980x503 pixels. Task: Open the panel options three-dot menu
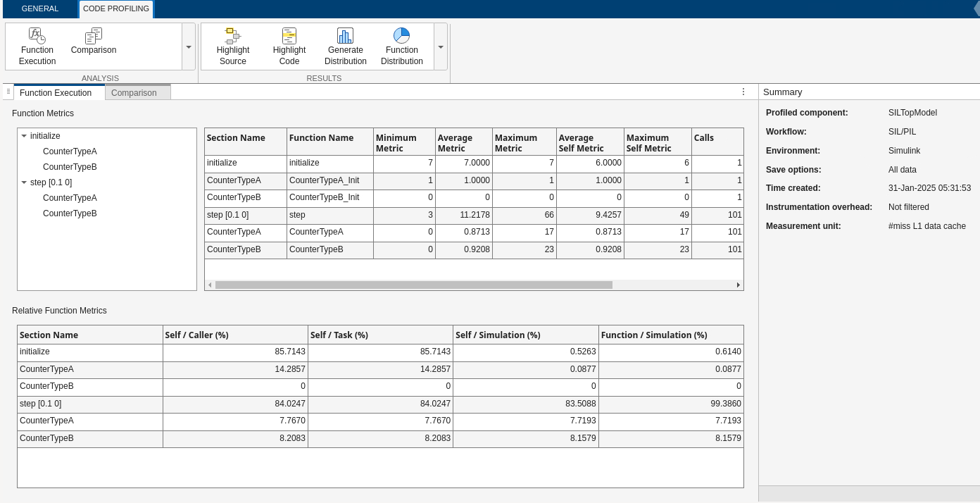[x=743, y=92]
